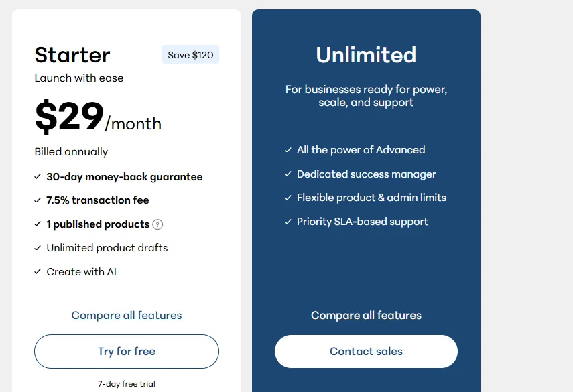Image resolution: width=573 pixels, height=392 pixels.
Task: Click checkmark beside Priority SLA-based support
Action: [288, 222]
